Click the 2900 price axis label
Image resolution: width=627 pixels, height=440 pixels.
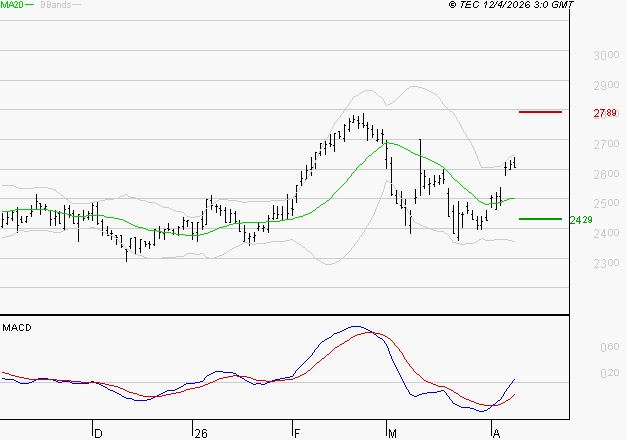(x=606, y=85)
